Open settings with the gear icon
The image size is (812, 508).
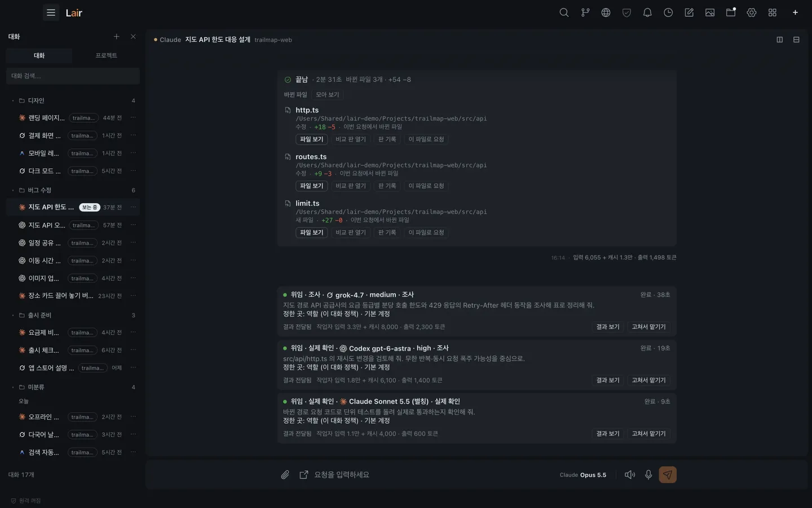click(x=752, y=12)
